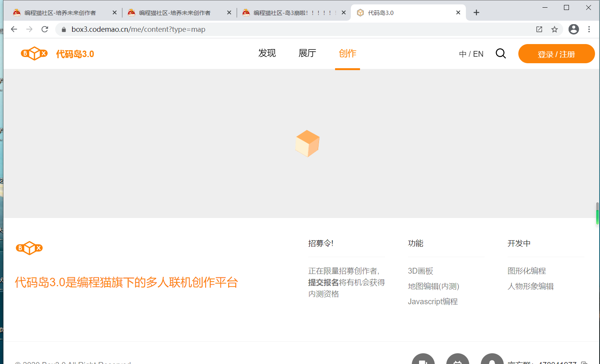
Task: View site info via the lock icon
Action: 64,30
